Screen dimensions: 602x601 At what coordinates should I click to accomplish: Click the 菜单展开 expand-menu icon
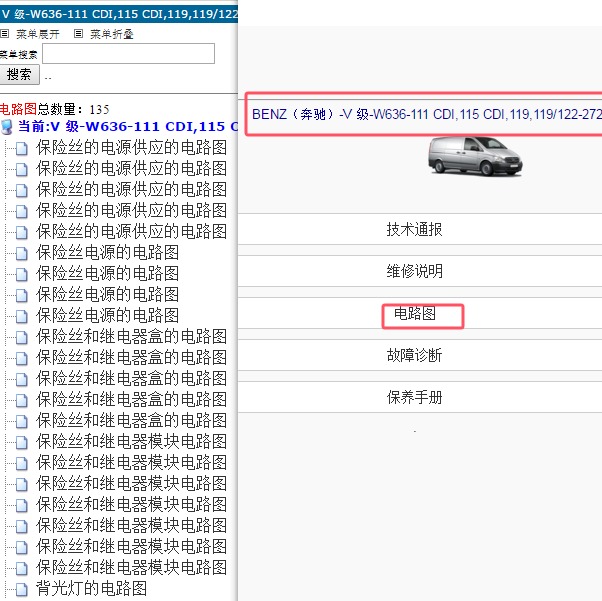(4, 34)
